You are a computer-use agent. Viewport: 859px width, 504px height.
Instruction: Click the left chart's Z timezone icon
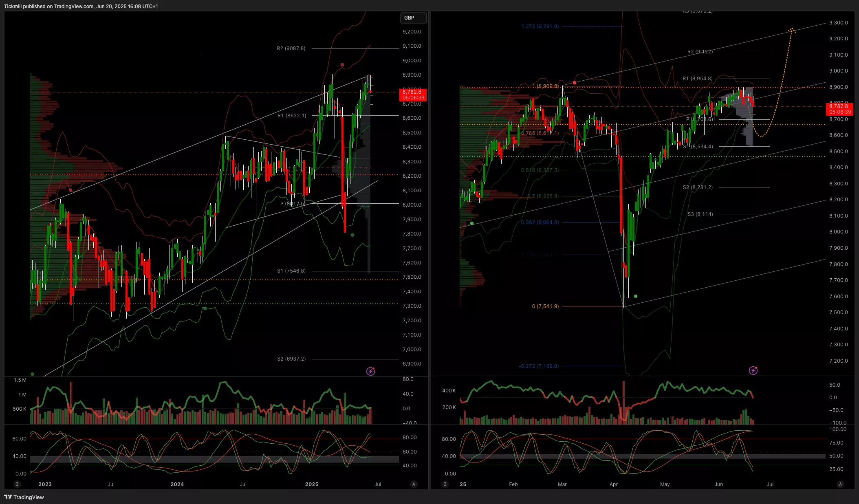coord(17,484)
